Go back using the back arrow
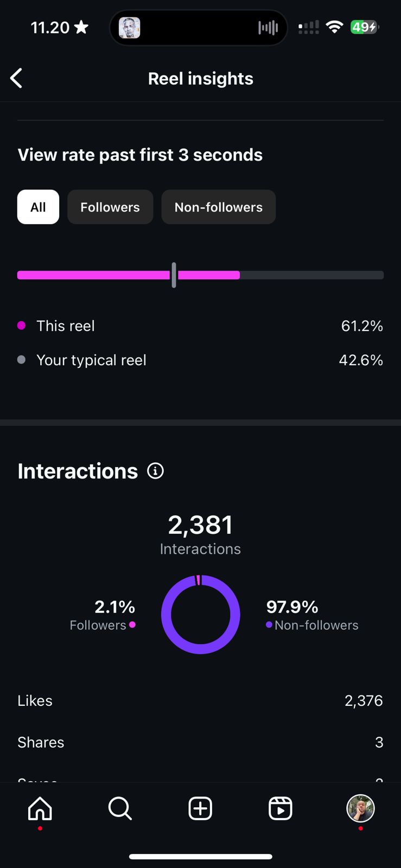Screen dimensions: 401x868 point(17,78)
